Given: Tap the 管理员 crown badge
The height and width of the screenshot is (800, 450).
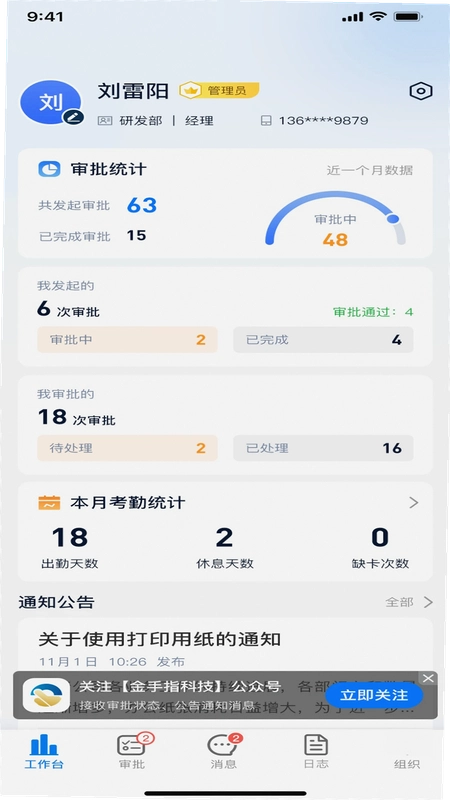Looking at the screenshot, I should pyautogui.click(x=219, y=91).
